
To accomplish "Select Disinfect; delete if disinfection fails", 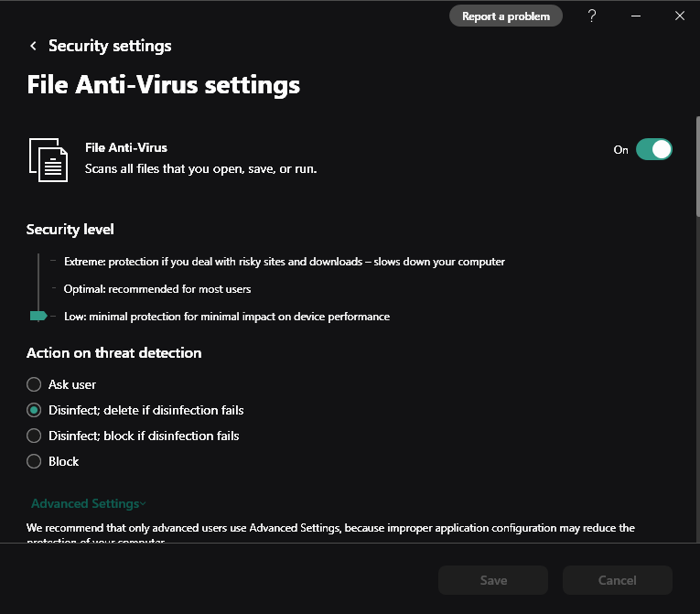I will pyautogui.click(x=34, y=410).
